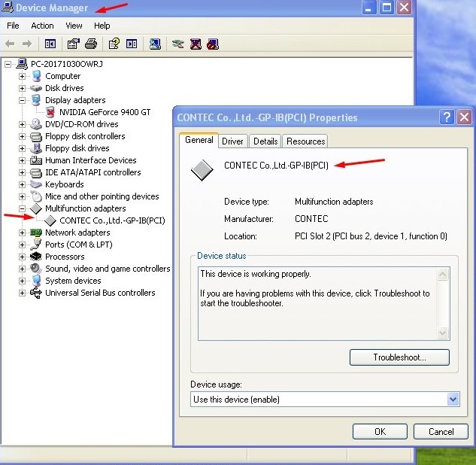Click the Sound, video and game controllers icon
Image resolution: width=476 pixels, height=465 pixels.
point(36,269)
